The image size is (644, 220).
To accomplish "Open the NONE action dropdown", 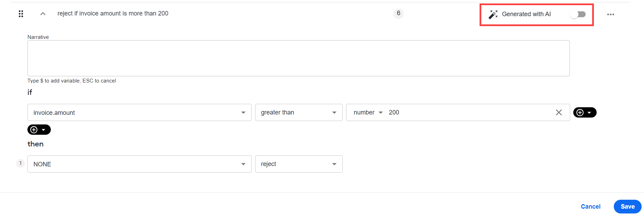I will 139,164.
